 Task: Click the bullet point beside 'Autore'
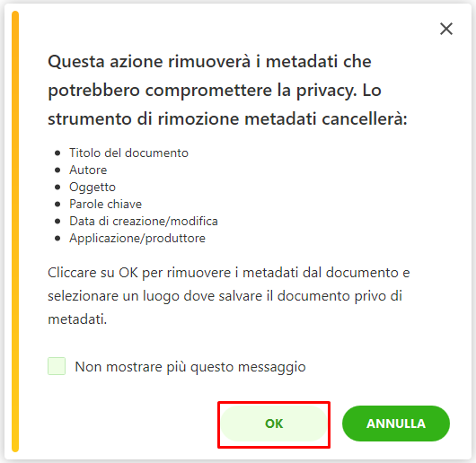(57, 170)
